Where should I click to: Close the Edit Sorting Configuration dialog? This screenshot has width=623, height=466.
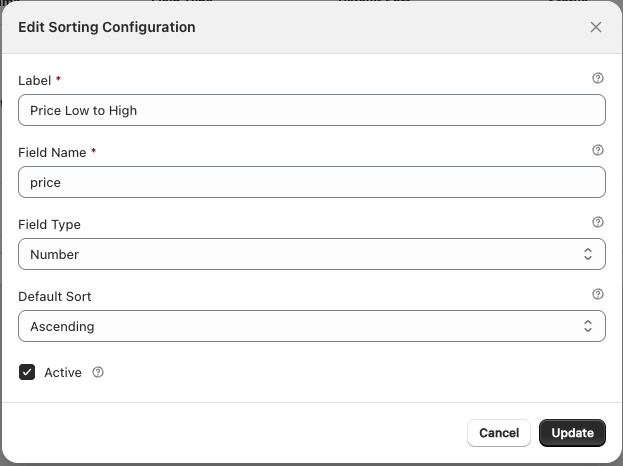[x=596, y=27]
